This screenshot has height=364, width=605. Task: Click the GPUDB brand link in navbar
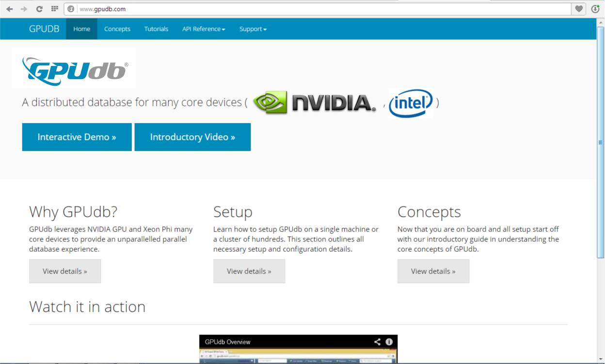click(x=44, y=29)
